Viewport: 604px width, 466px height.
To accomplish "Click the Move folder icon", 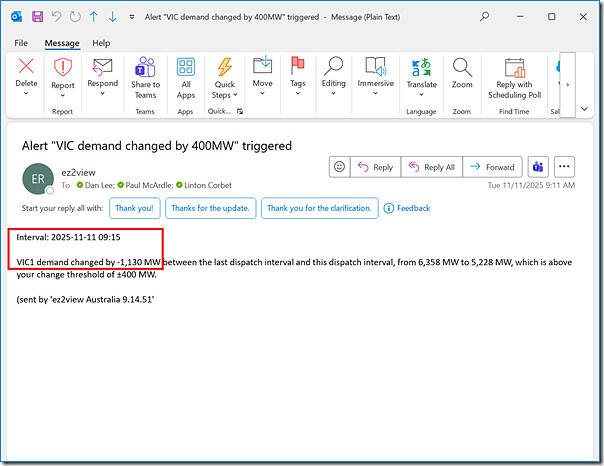I will click(x=262, y=65).
